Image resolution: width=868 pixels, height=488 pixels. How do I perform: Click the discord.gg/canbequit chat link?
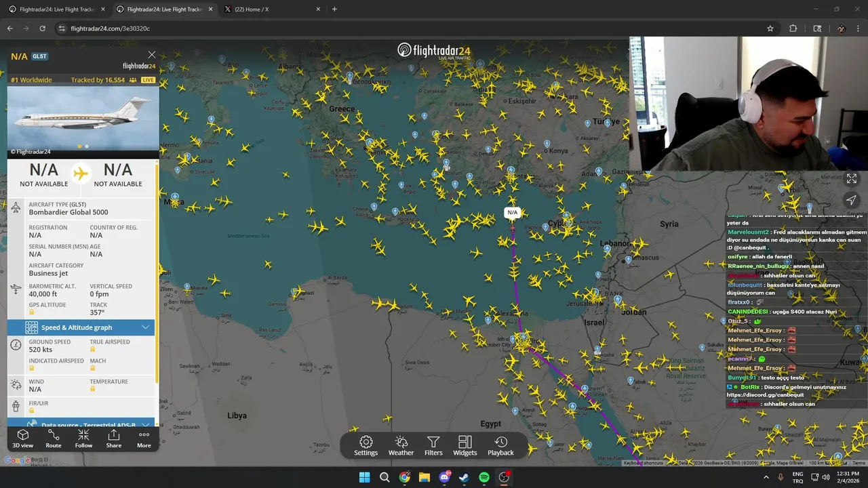click(765, 395)
